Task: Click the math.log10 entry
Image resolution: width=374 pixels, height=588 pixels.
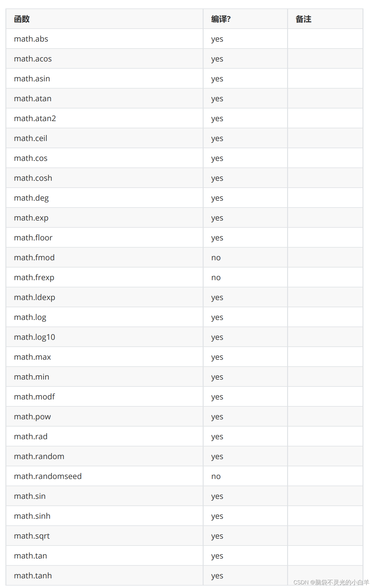Action: click(34, 337)
